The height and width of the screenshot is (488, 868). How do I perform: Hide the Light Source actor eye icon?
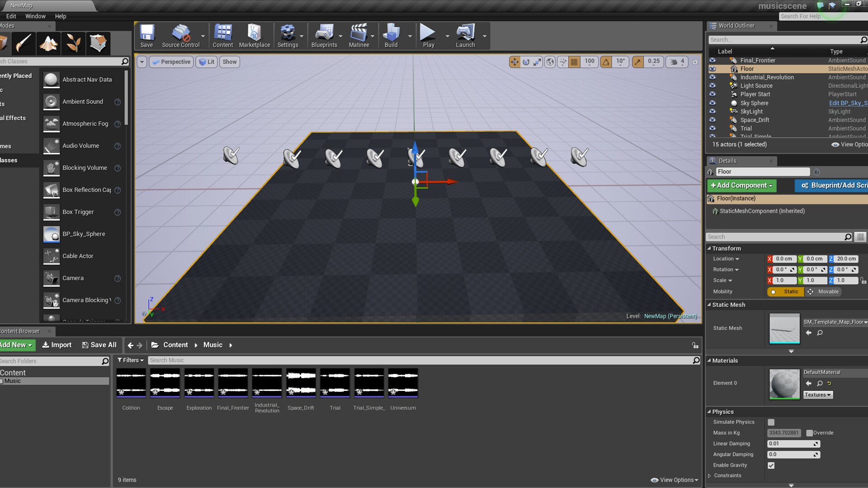point(712,86)
